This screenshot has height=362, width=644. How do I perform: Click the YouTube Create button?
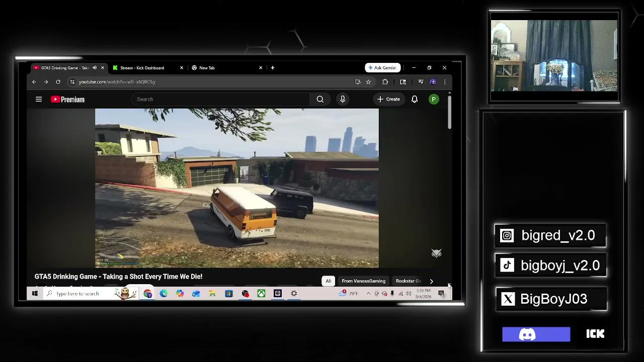click(388, 99)
